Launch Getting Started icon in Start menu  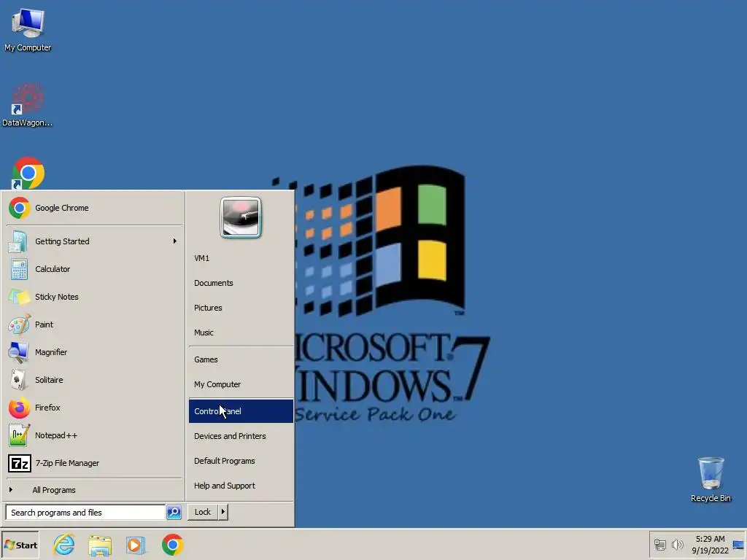18,241
